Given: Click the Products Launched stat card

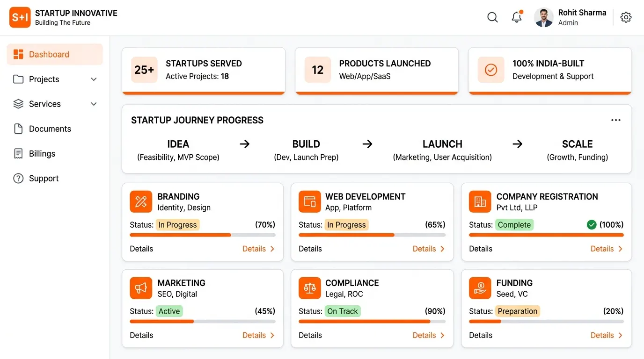Looking at the screenshot, I should [377, 71].
